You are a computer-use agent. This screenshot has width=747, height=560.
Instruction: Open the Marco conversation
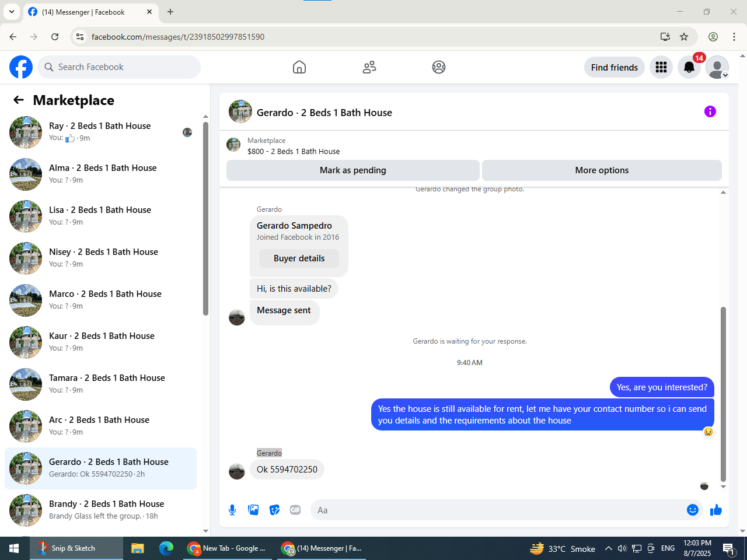pos(100,300)
